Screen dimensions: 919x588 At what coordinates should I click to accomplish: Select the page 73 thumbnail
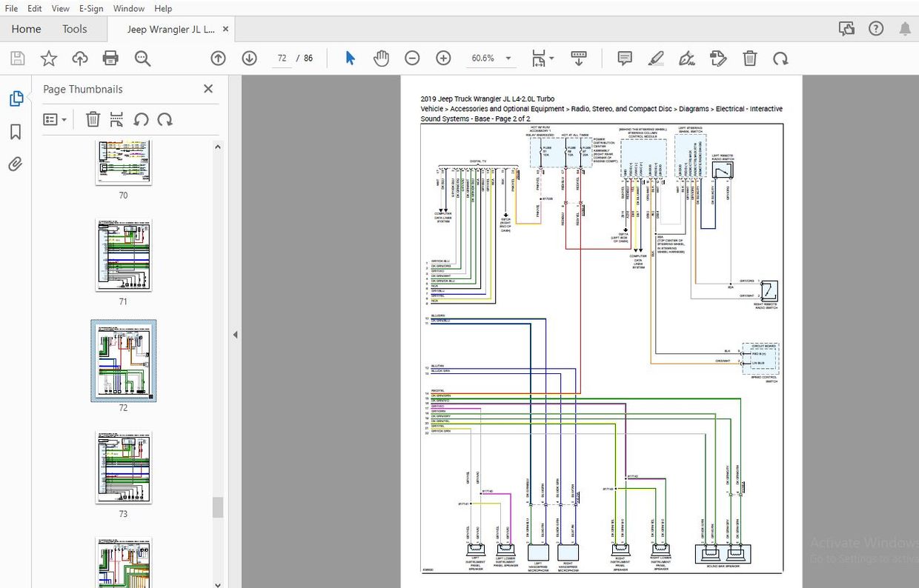click(123, 468)
